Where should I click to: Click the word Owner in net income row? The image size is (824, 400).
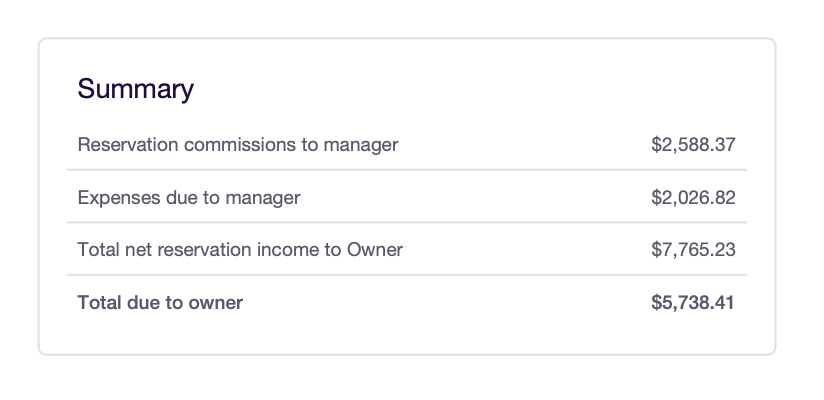coord(374,249)
